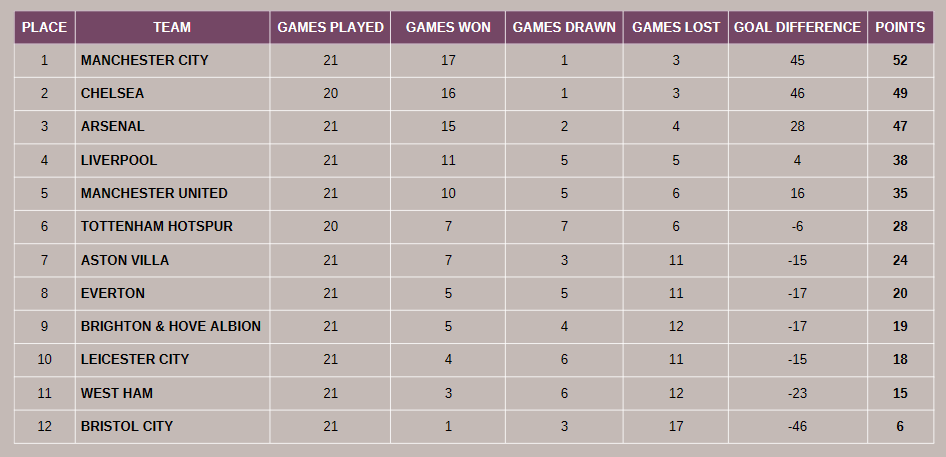Select the GAMES DRAWN column header
Screen dimensions: 946x457
564,27
